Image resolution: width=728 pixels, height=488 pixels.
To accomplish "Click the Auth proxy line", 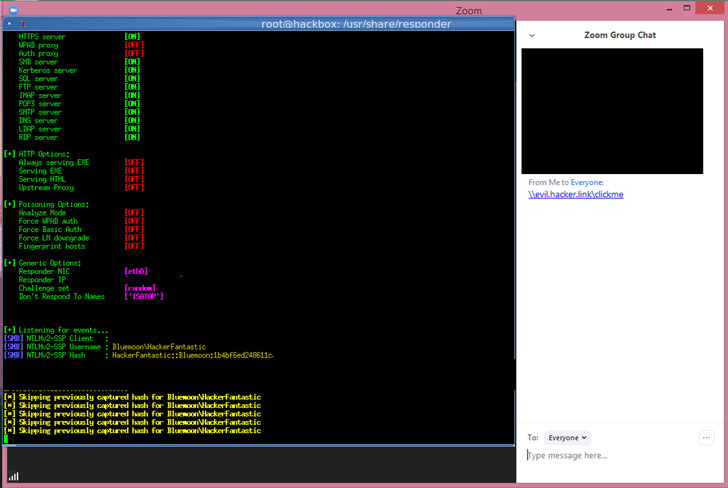I will click(81, 53).
